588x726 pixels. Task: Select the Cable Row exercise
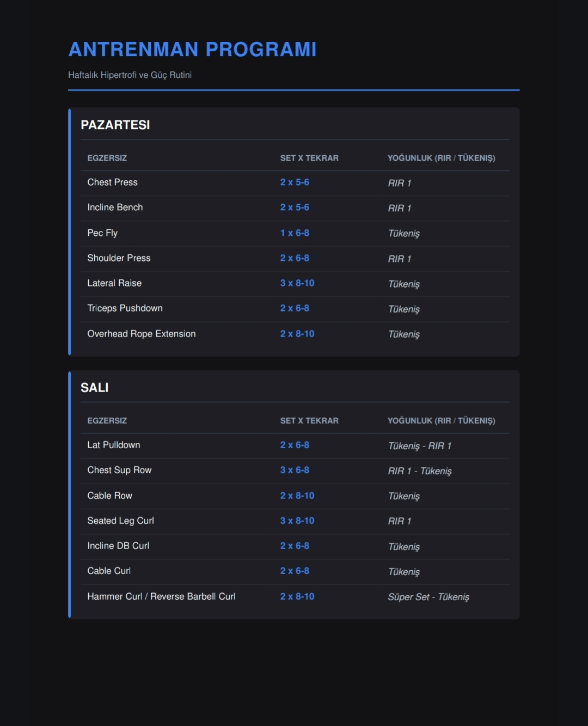110,496
